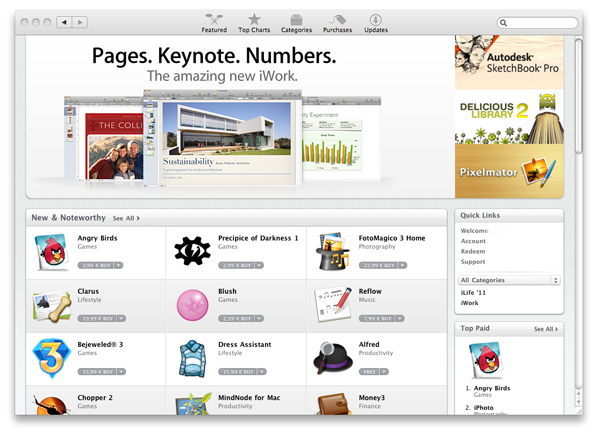
Task: Open the Welcome quick link
Action: [x=474, y=231]
